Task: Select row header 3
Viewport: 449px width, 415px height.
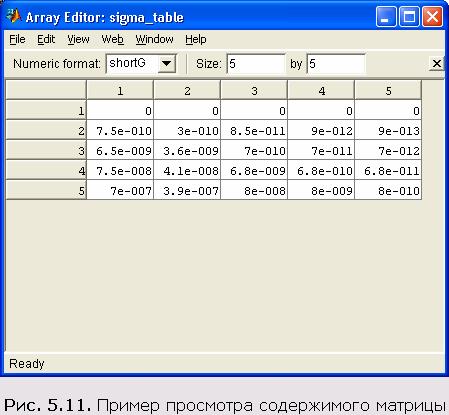Action: (46, 150)
